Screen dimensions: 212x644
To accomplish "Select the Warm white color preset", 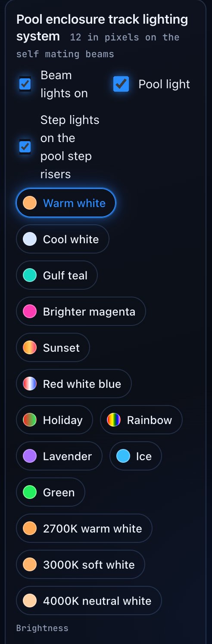I will [66, 203].
